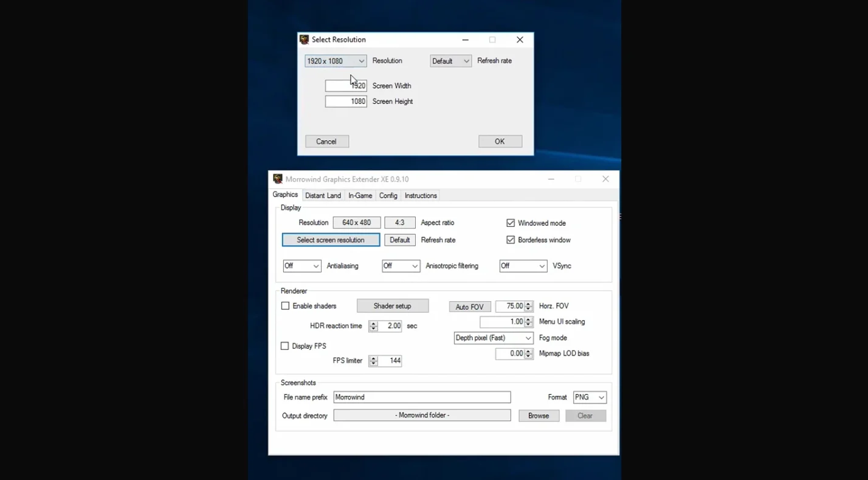The image size is (868, 480).
Task: Minimize the Select Resolution dialog
Action: (x=465, y=40)
